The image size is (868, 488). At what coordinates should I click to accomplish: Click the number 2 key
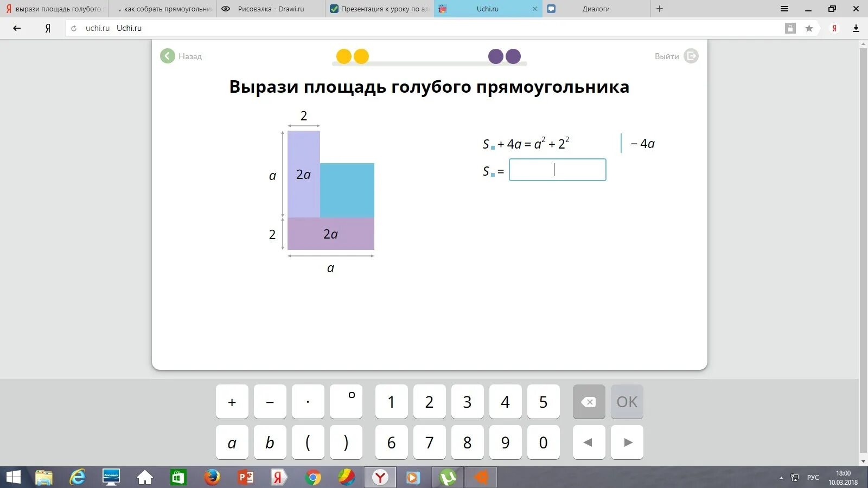pyautogui.click(x=430, y=402)
